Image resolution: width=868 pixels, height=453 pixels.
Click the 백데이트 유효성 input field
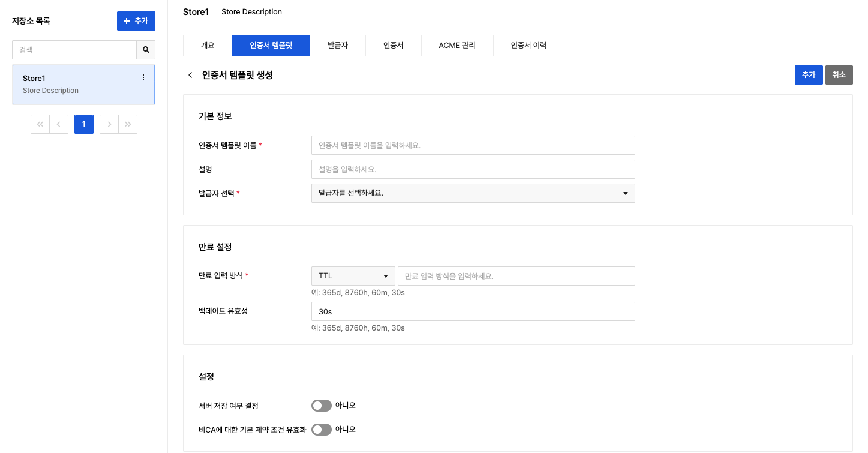tap(473, 312)
